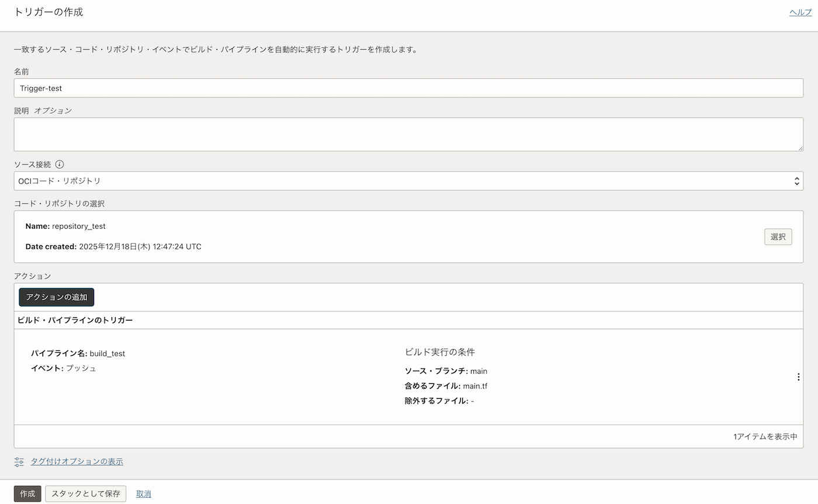This screenshot has width=818, height=504.
Task: Open the ソース接続 OCIコード・リポジトリ dropdown
Action: click(x=403, y=181)
